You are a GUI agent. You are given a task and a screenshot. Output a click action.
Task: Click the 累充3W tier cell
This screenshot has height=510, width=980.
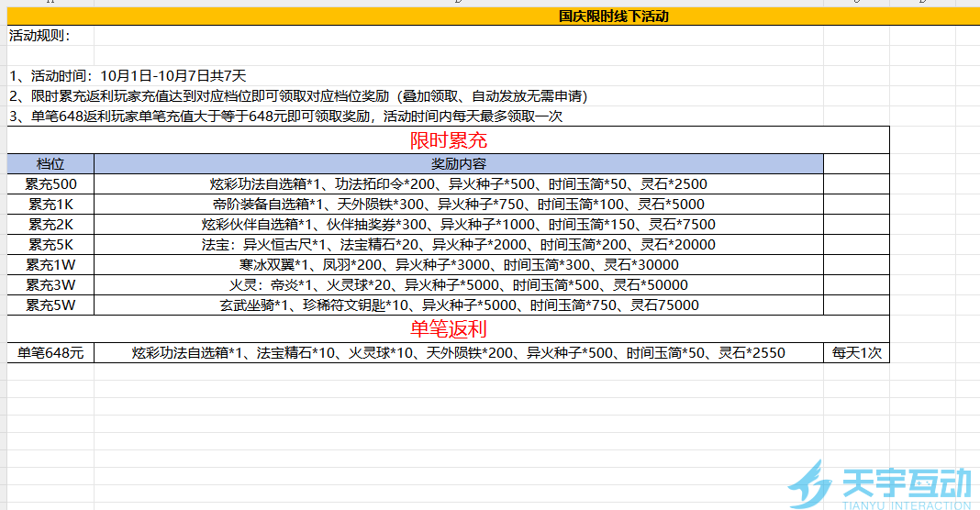(50, 285)
